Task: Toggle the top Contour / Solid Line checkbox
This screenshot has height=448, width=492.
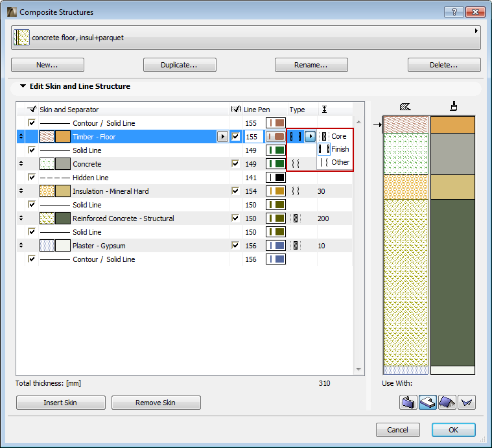Action: tap(32, 123)
